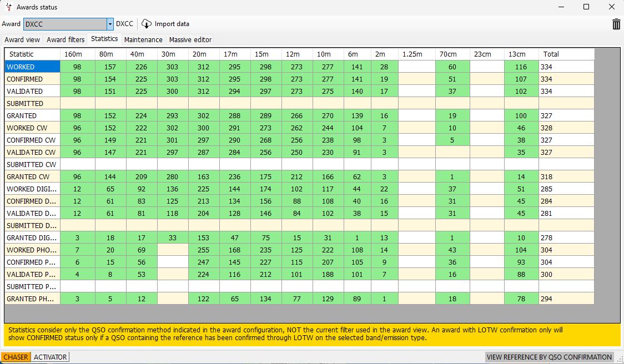624x364 pixels.
Task: Click the 160m column header
Action: [78, 54]
